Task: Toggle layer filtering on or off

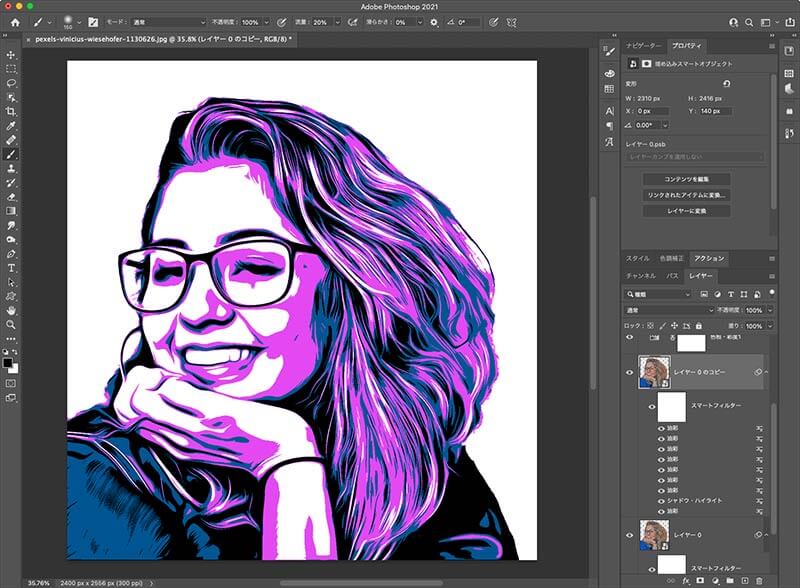Action: (x=772, y=292)
